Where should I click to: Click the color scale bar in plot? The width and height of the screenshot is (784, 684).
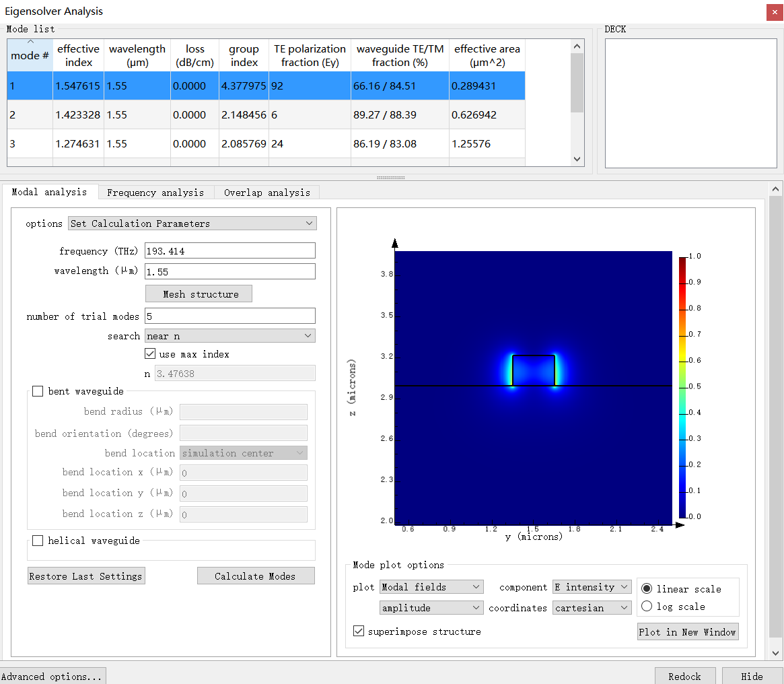pyautogui.click(x=683, y=387)
